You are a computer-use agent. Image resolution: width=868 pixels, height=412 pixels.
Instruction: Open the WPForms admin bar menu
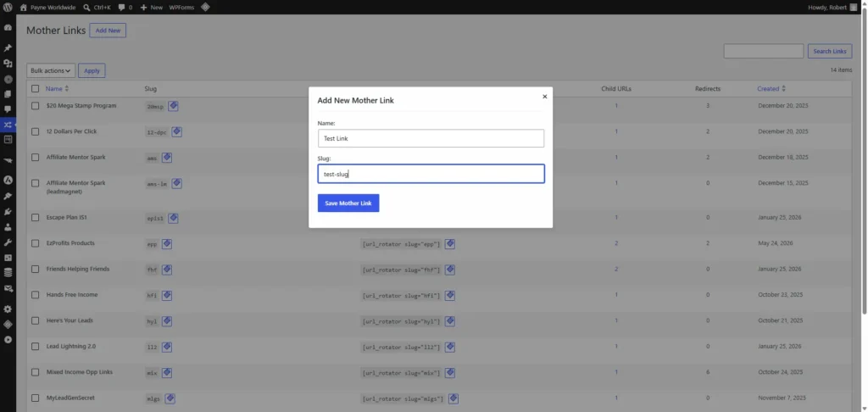tap(181, 8)
